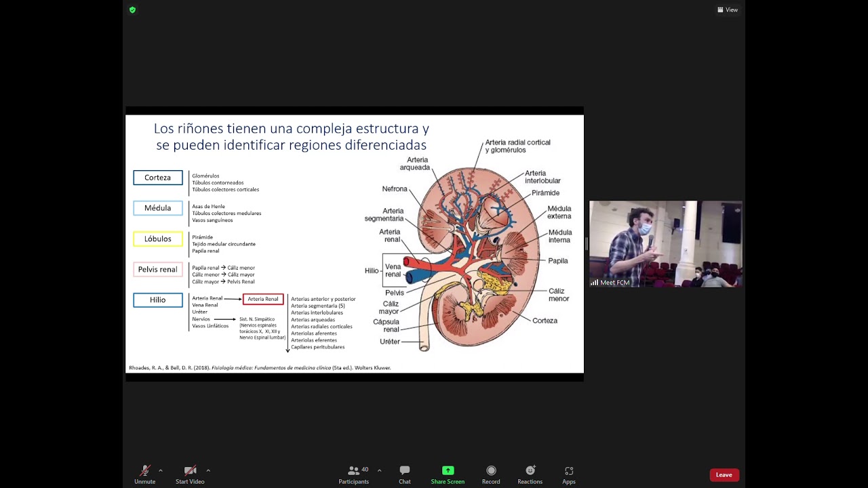Viewport: 868px width, 488px height.
Task: Change layout with View button
Action: pos(728,10)
